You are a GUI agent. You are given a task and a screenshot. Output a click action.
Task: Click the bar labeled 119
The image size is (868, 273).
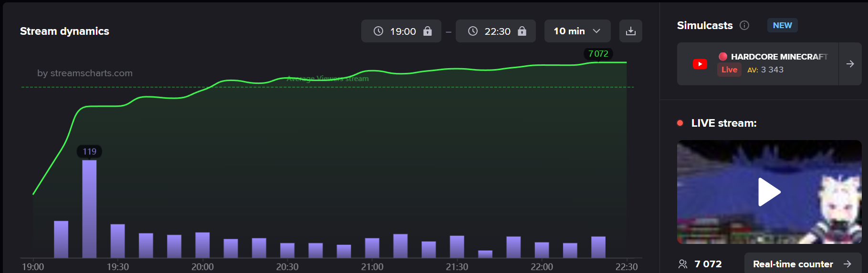click(x=89, y=209)
